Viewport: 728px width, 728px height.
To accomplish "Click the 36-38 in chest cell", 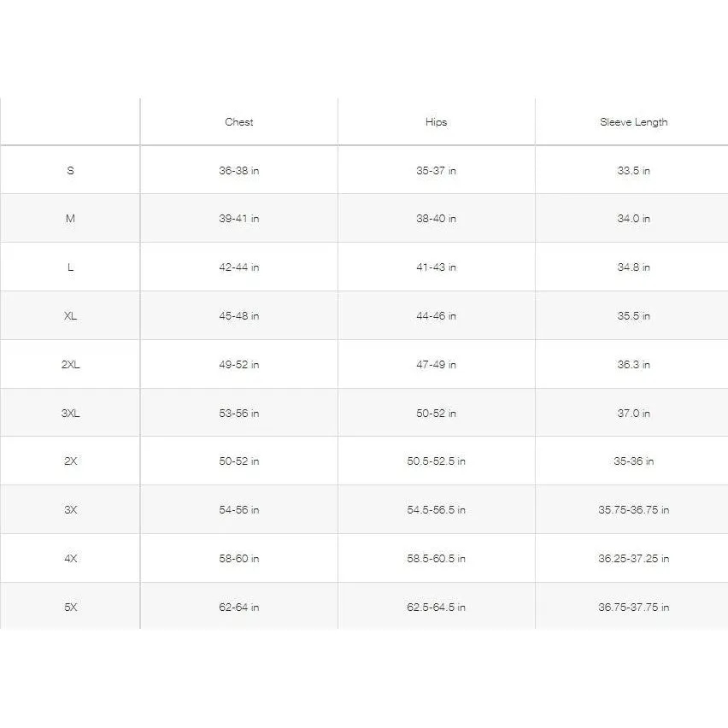I will 239,170.
